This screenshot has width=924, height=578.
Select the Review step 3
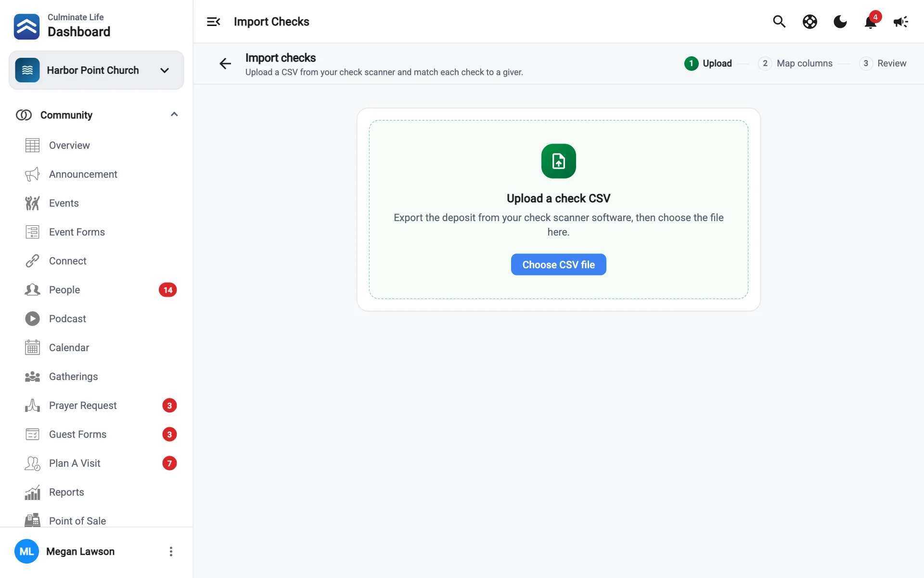[x=883, y=64]
